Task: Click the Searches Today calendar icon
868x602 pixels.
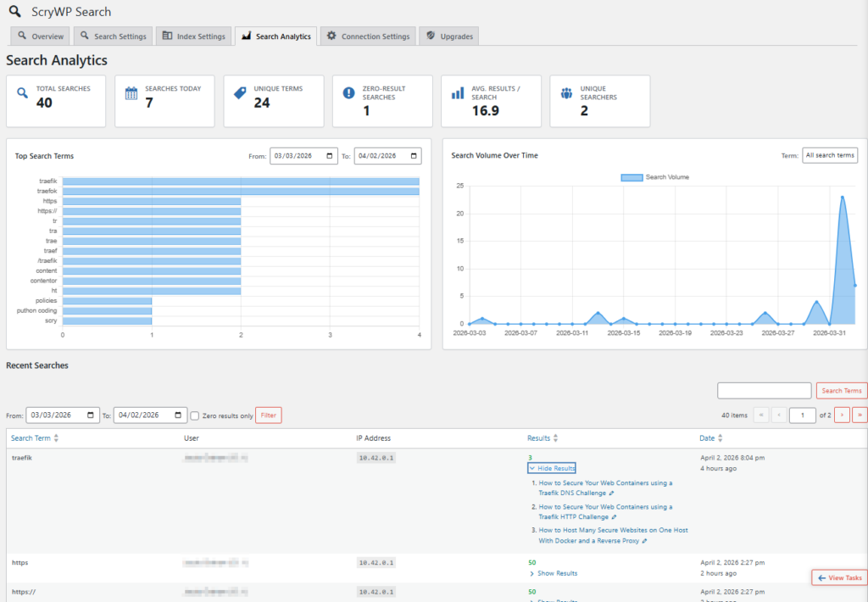Action: [131, 92]
